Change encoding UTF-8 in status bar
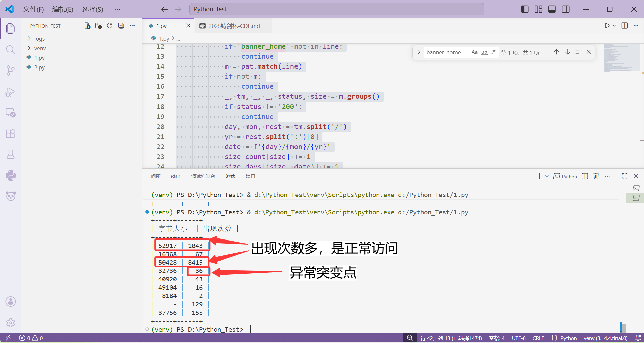 tap(519, 338)
